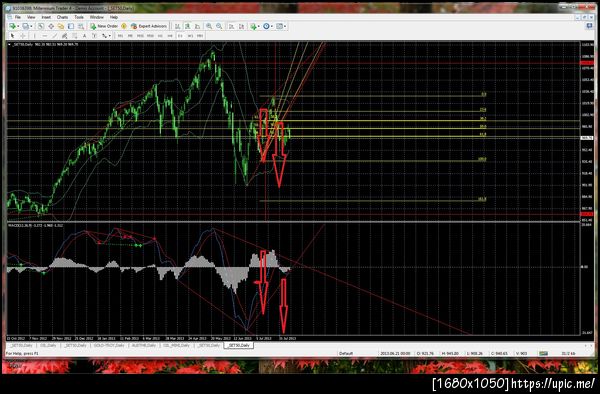This screenshot has height=394, width=600.
Task: Switch to the OIL,Daily chart tab
Action: point(48,345)
